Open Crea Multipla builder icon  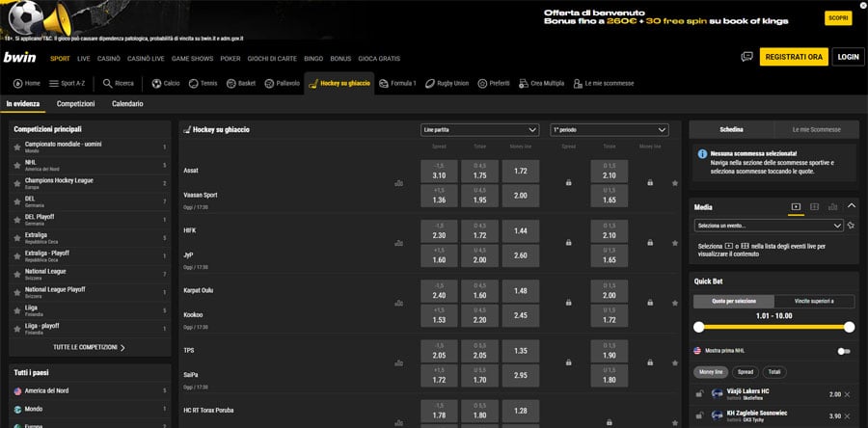pos(523,84)
